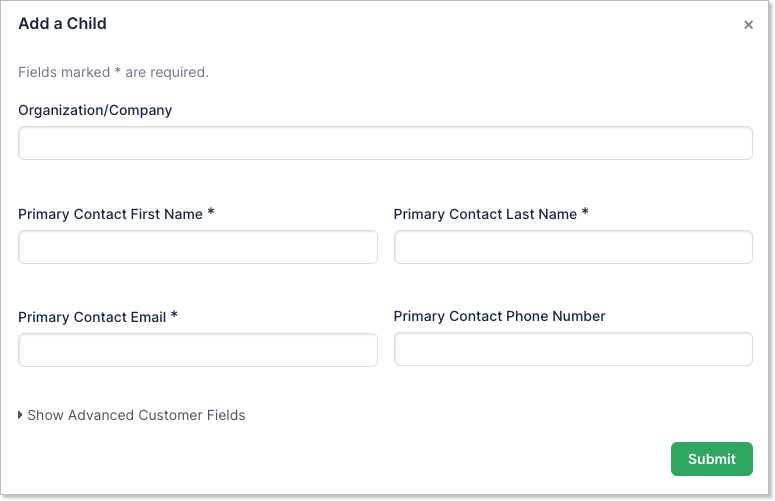Close the Add a Child dialog

coord(748,25)
